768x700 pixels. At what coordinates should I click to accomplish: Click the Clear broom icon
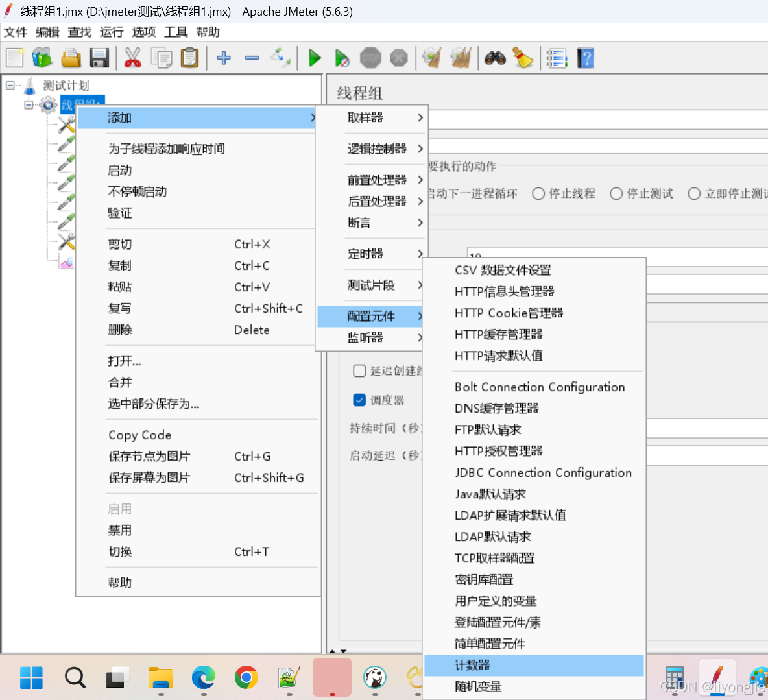[x=433, y=58]
